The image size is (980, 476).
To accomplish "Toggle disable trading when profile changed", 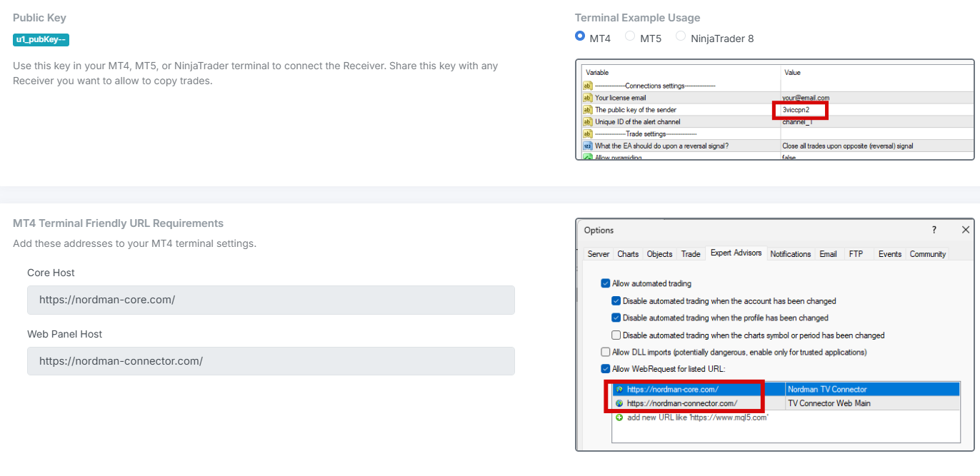I will 616,318.
